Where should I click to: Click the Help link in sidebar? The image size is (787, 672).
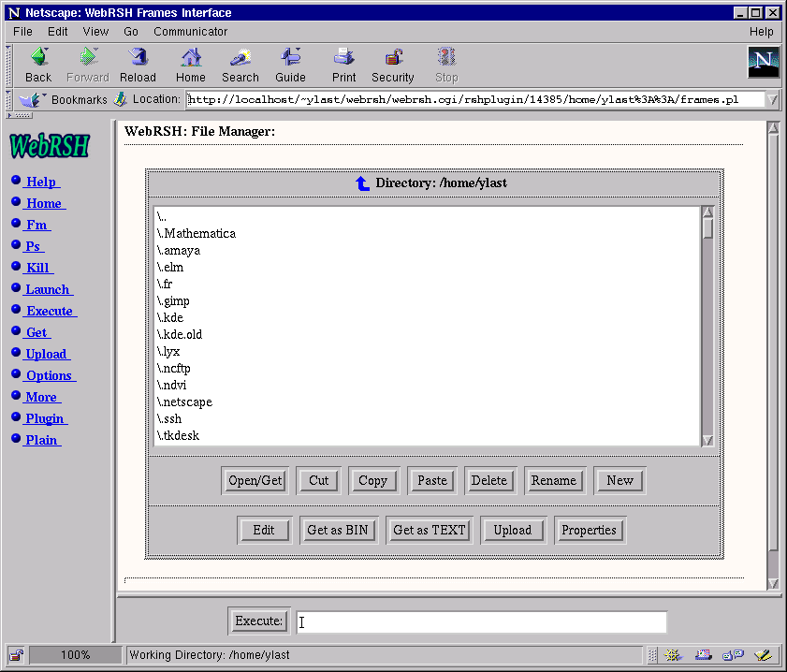tap(43, 182)
